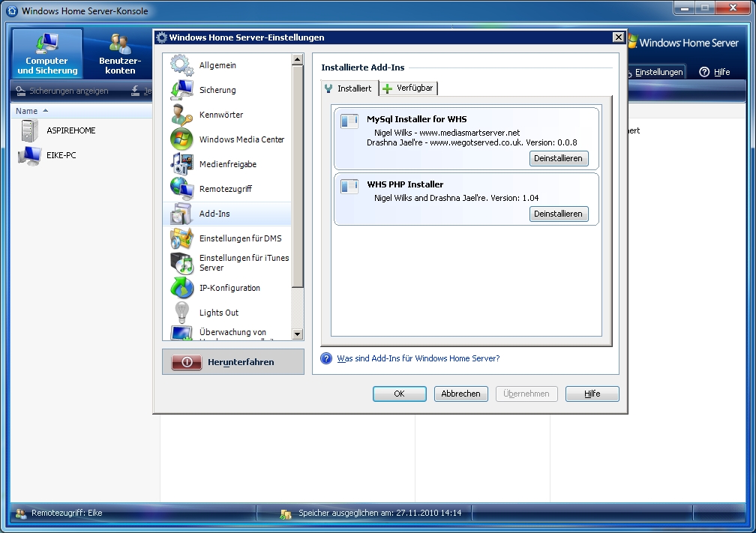Select the Allgemein settings label
Screen dimensions: 756x533
(x=217, y=65)
